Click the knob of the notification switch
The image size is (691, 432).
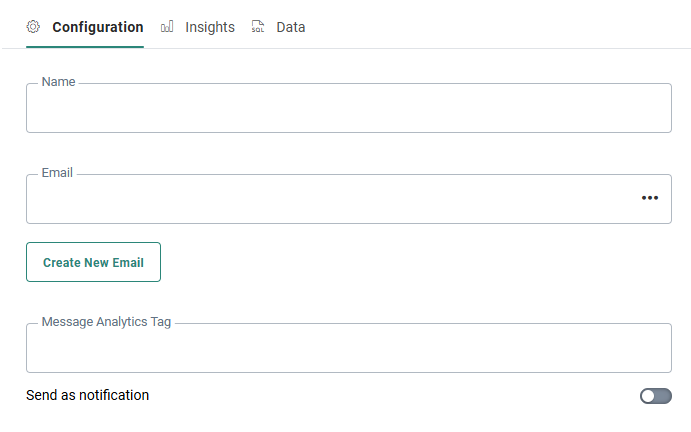click(x=649, y=396)
